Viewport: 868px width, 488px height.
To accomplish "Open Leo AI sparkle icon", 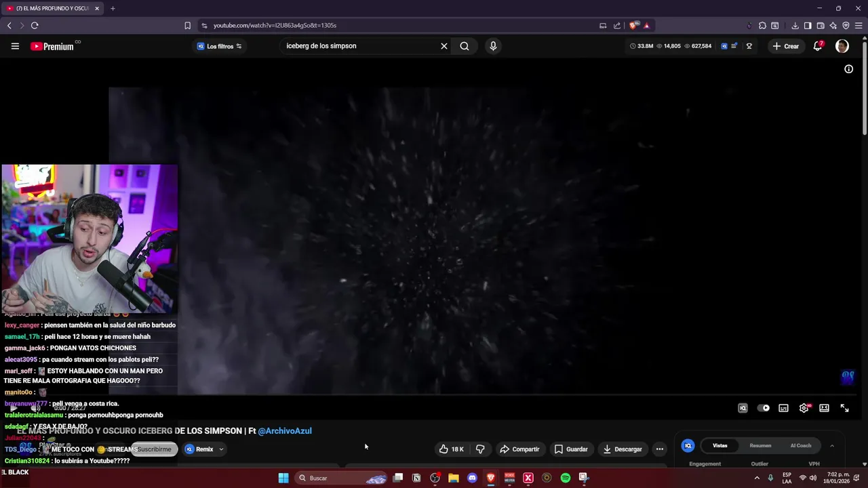I will coord(833,25).
